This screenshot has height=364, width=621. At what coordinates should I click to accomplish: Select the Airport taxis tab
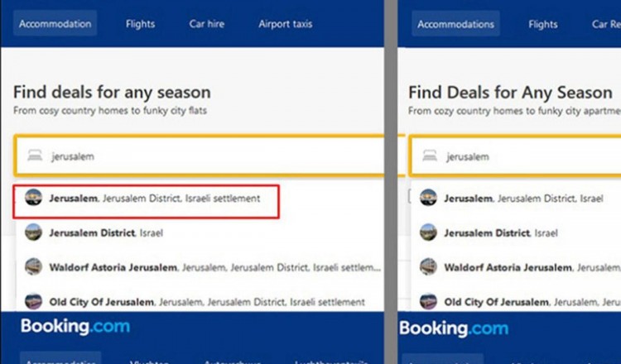(286, 24)
